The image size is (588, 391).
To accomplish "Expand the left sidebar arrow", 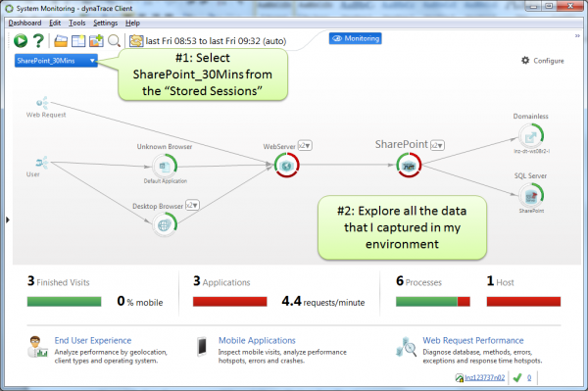I will [8, 220].
